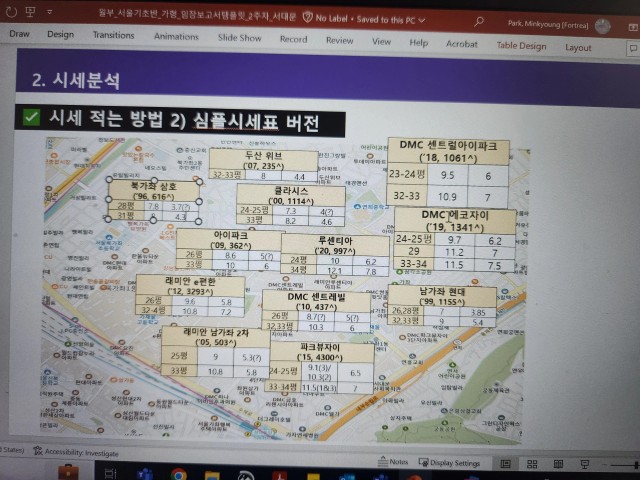The width and height of the screenshot is (640, 480).
Task: Click the zoom slider in status bar
Action: (x=622, y=465)
